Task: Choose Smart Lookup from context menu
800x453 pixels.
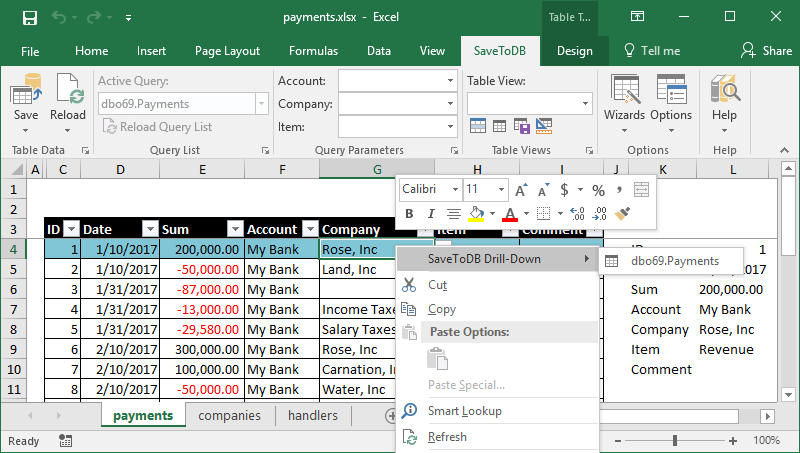Action: click(497, 411)
